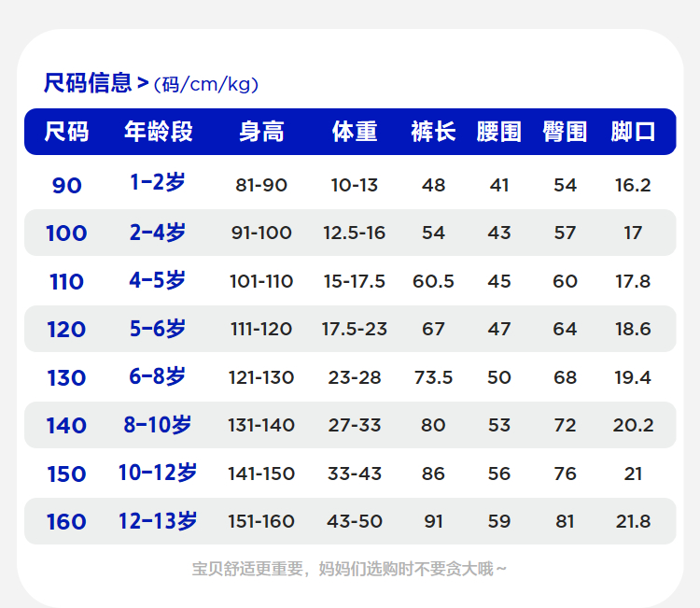This screenshot has width=700, height=608.
Task: Click the weight value 12.5-16
Action: (x=355, y=233)
